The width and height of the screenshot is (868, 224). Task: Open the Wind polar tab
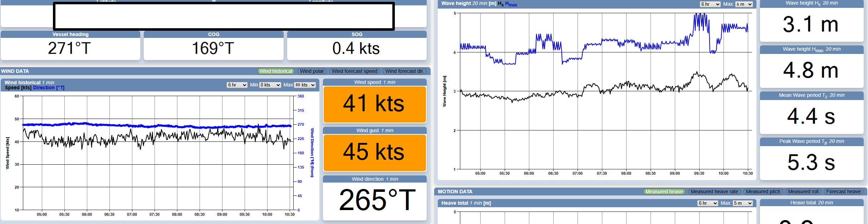click(x=312, y=71)
